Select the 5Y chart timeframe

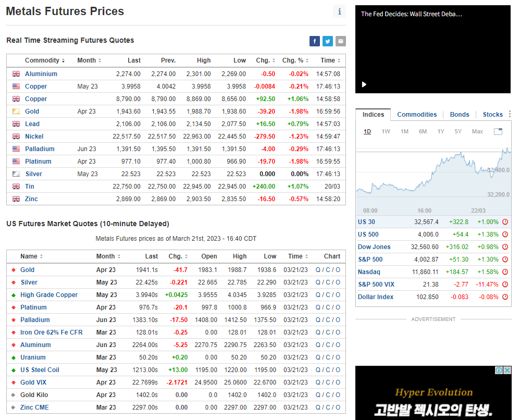click(458, 131)
